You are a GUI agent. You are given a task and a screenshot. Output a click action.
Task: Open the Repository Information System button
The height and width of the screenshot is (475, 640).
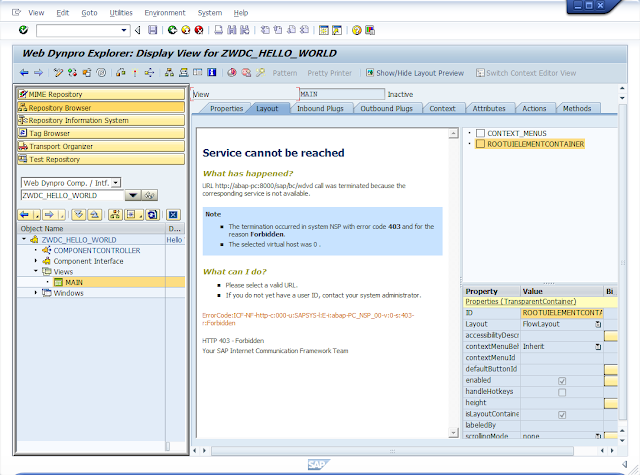click(x=101, y=120)
